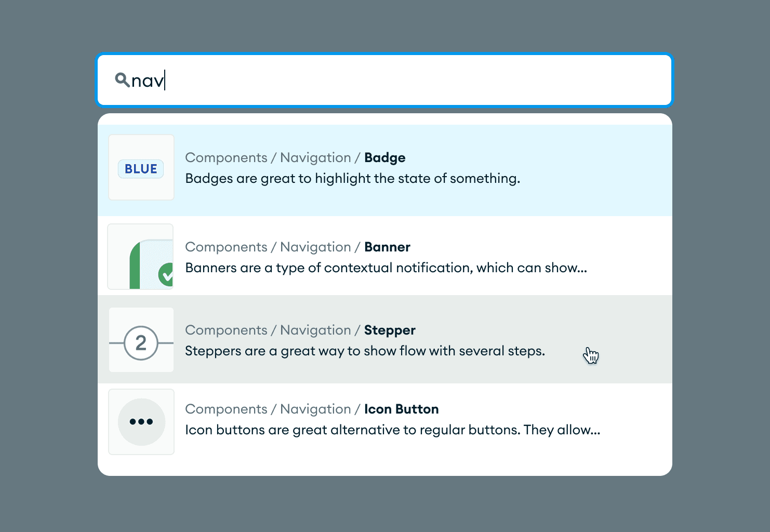The height and width of the screenshot is (532, 770).
Task: Click the Badges description text
Action: click(352, 178)
